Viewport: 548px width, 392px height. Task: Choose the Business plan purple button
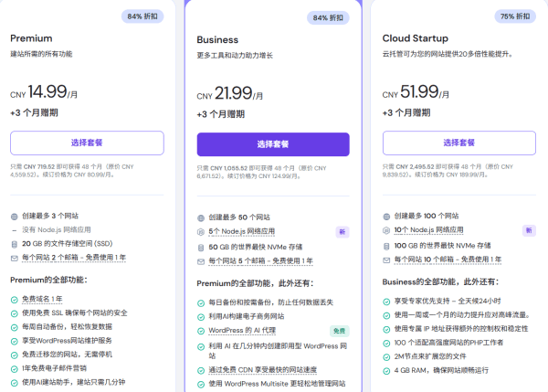(273, 144)
